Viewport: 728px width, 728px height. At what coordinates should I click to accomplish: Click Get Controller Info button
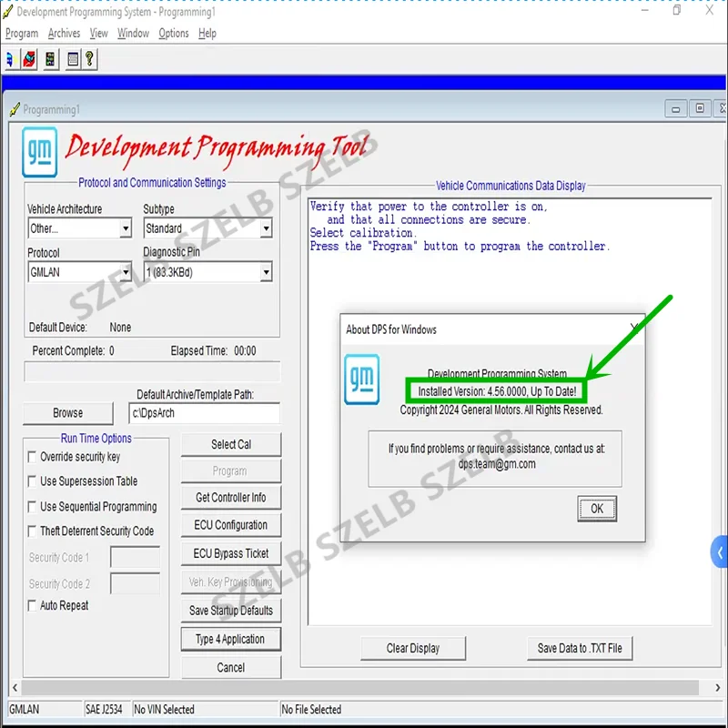coord(231,497)
